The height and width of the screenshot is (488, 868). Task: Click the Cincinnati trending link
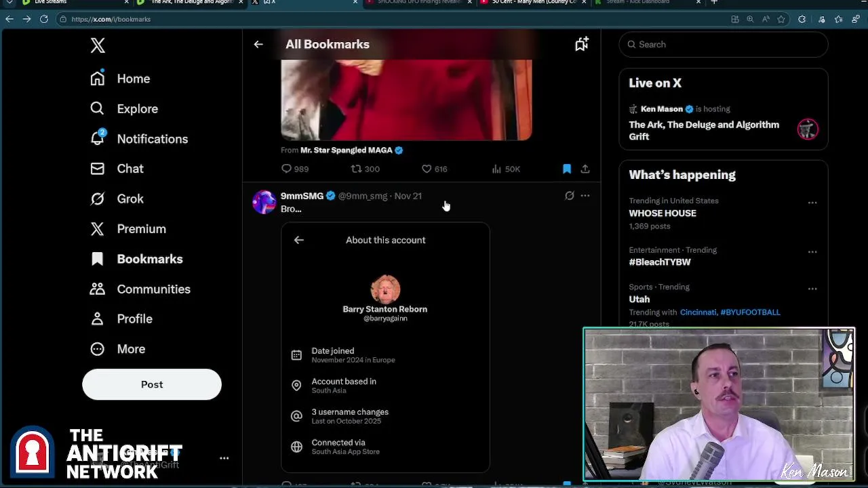(x=698, y=312)
